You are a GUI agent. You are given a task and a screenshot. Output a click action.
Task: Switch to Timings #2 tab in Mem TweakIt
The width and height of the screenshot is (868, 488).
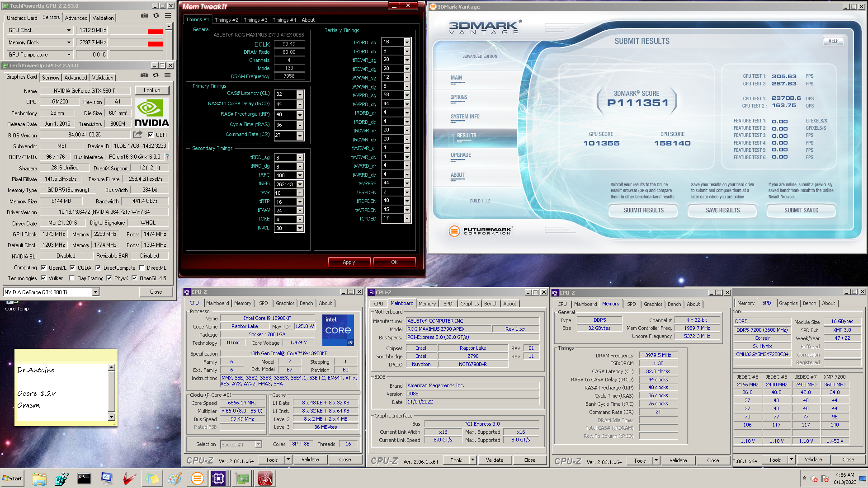click(226, 20)
